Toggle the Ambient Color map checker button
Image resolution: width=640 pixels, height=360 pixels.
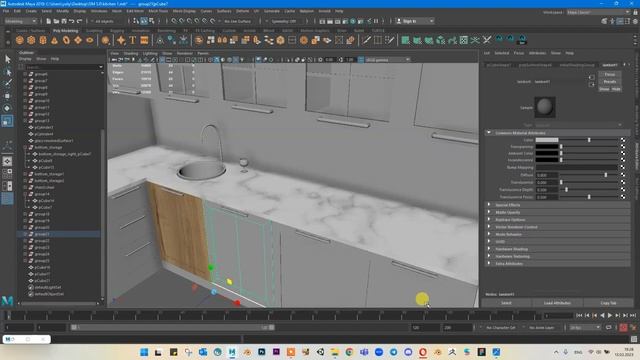(x=623, y=153)
